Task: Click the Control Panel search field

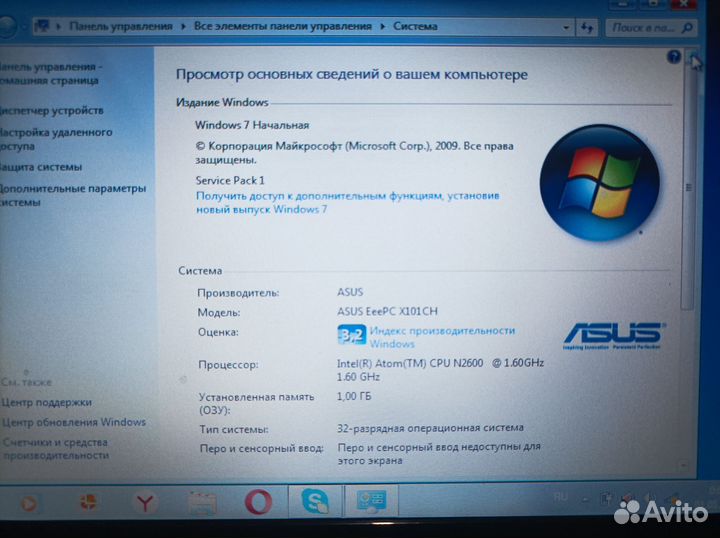Action: [651, 28]
